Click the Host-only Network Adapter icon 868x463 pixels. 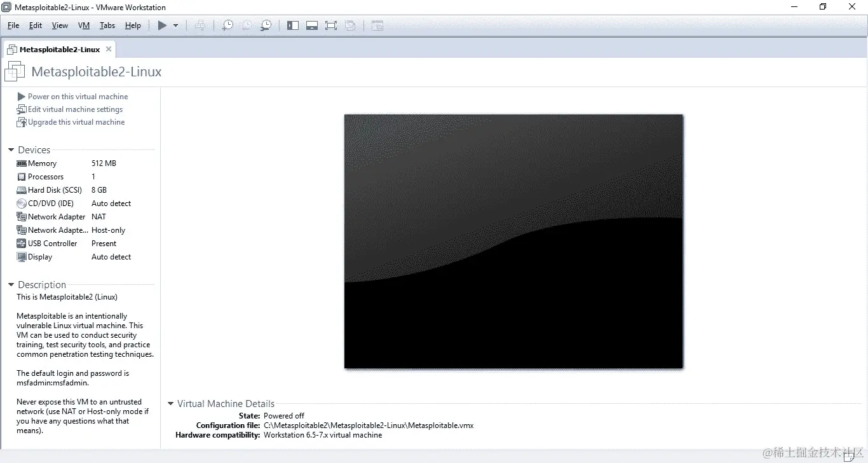[22, 230]
